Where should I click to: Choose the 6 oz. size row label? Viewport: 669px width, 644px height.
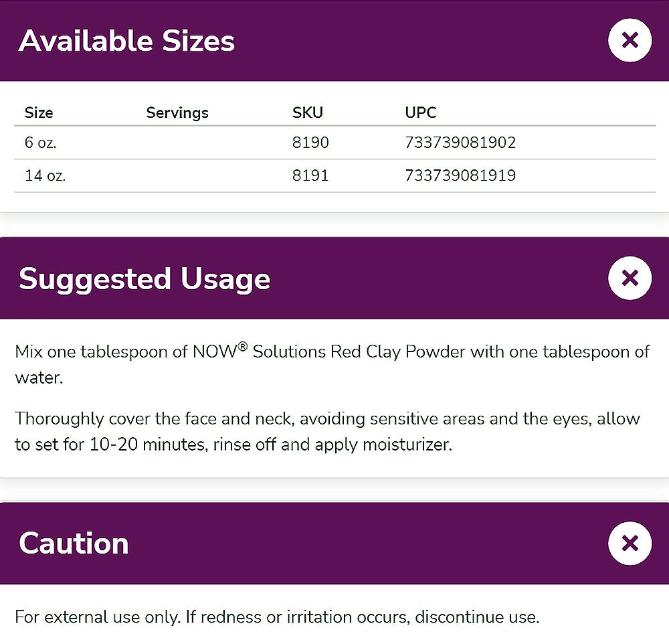point(41,143)
